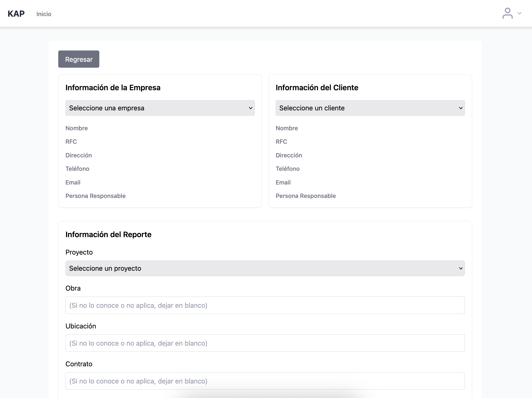Image resolution: width=532 pixels, height=398 pixels.
Task: Expand the chevron next to user avatar
Action: pos(519,13)
